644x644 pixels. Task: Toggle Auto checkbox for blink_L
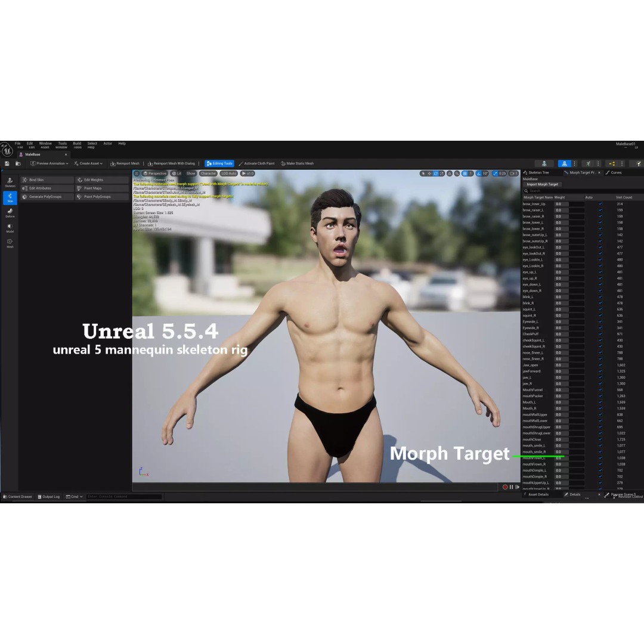600,297
